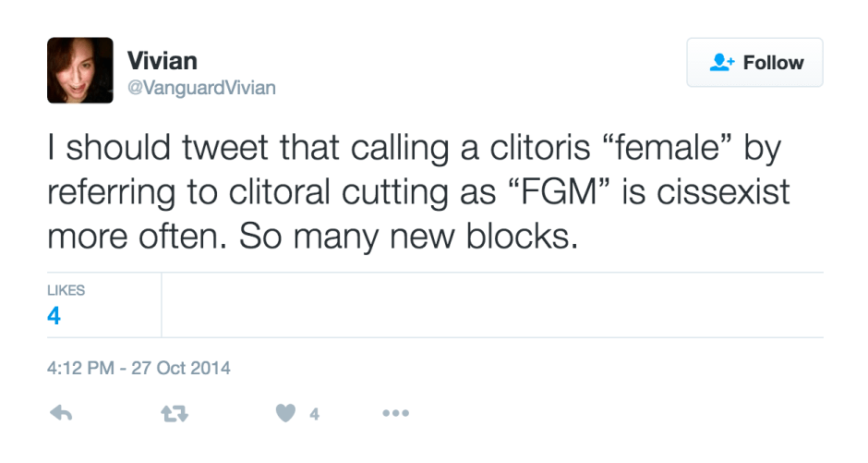This screenshot has width=868, height=463.
Task: Click the person-plus icon in the Follow button
Action: 720,63
